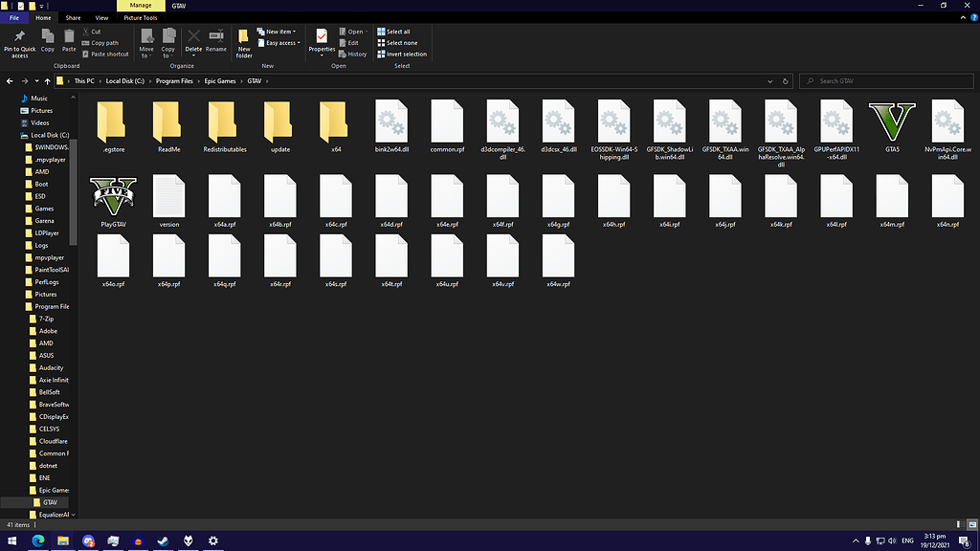The width and height of the screenshot is (980, 551).
Task: Open the GTA5 application file
Action: coord(893,124)
